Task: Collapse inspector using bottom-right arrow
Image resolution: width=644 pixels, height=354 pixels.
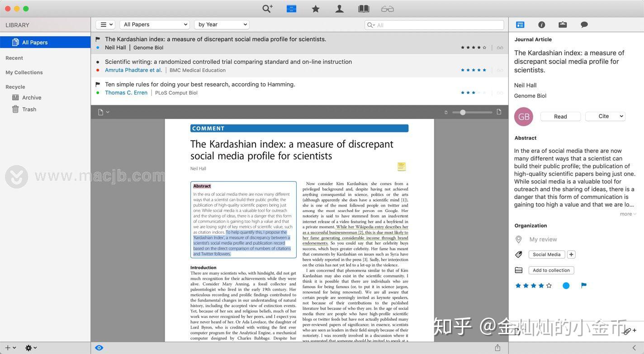Action: (634, 347)
